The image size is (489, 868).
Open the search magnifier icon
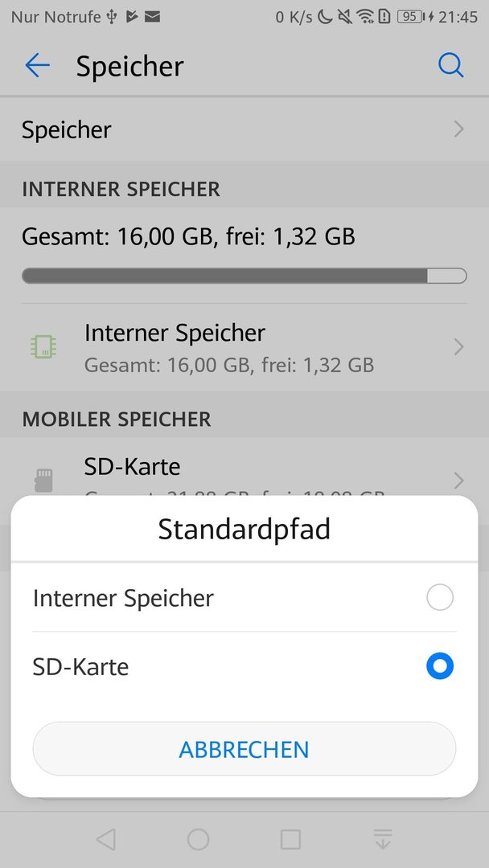click(x=450, y=66)
